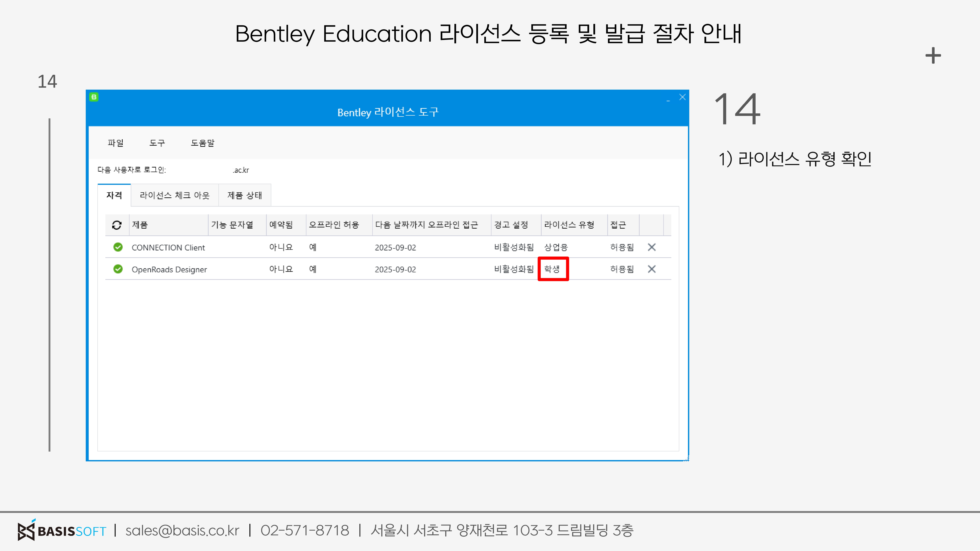This screenshot has height=551, width=980.
Task: Remove CONNECTION Client row with X icon
Action: tap(652, 247)
